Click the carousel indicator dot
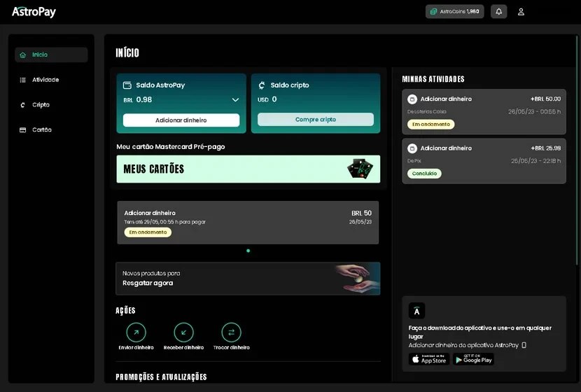The height and width of the screenshot is (392, 581). [248, 251]
